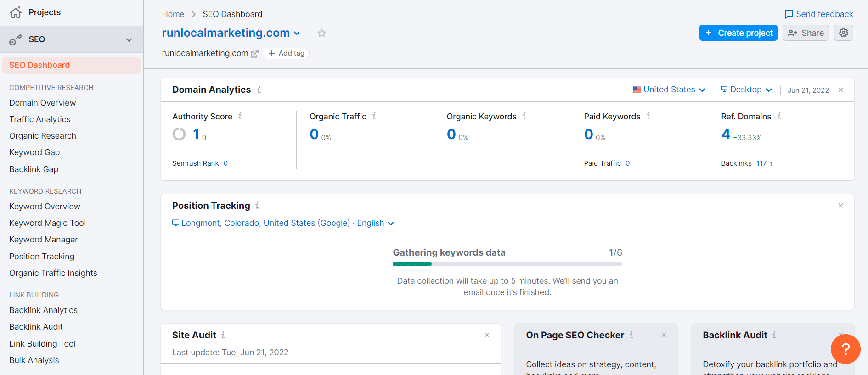Open dashboard settings gear
This screenshot has height=375, width=868.
tap(844, 33)
